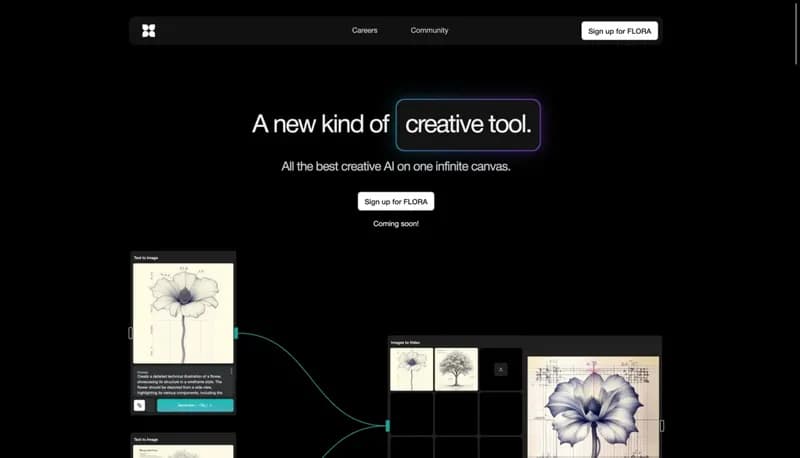This screenshot has width=800, height=458.
Task: Click the large blue flower preview image
Action: tap(593, 407)
